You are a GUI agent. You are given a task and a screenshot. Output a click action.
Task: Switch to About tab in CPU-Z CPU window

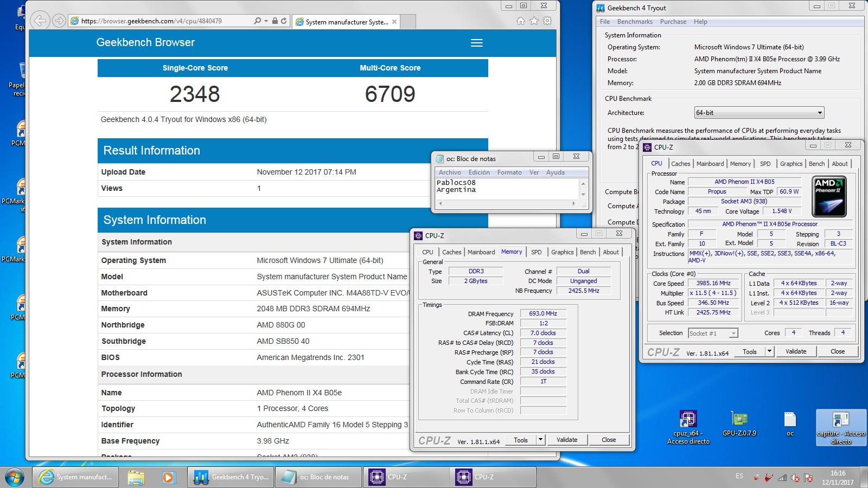click(x=840, y=164)
